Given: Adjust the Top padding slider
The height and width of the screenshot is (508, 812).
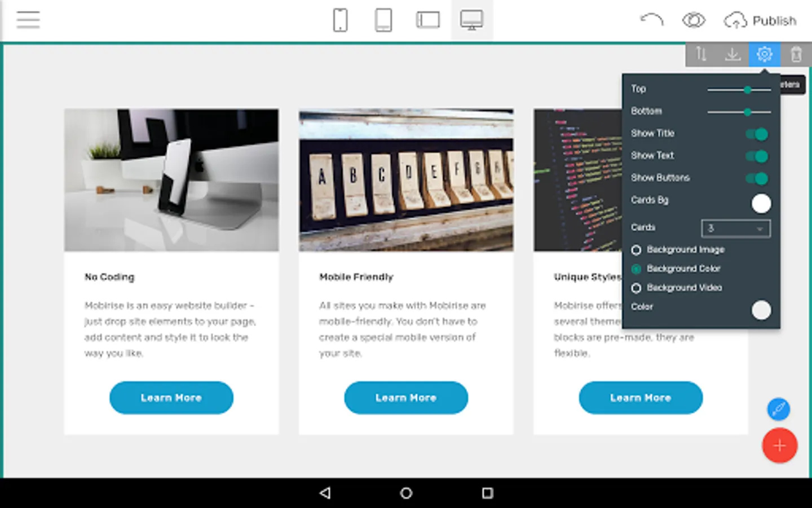Looking at the screenshot, I should pyautogui.click(x=739, y=90).
